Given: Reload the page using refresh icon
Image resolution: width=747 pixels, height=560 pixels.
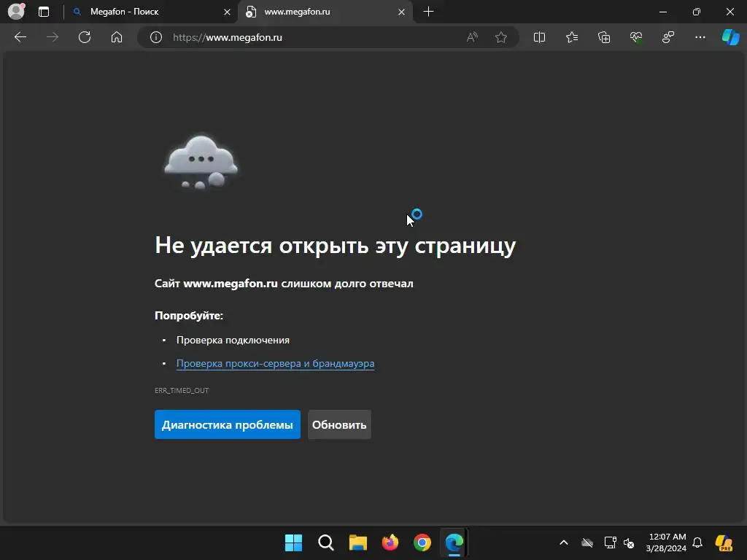Looking at the screenshot, I should click(x=85, y=37).
